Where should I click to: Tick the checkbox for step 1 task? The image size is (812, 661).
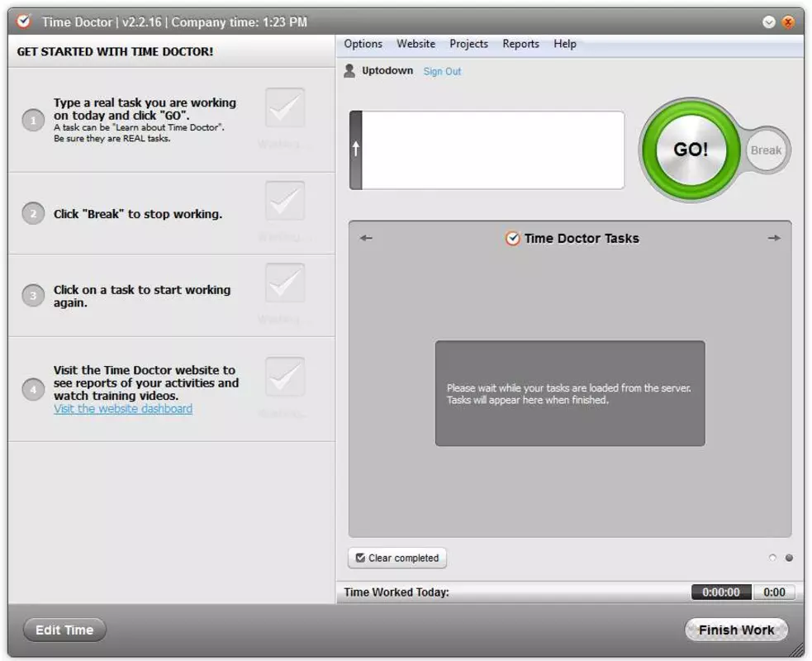pos(285,107)
